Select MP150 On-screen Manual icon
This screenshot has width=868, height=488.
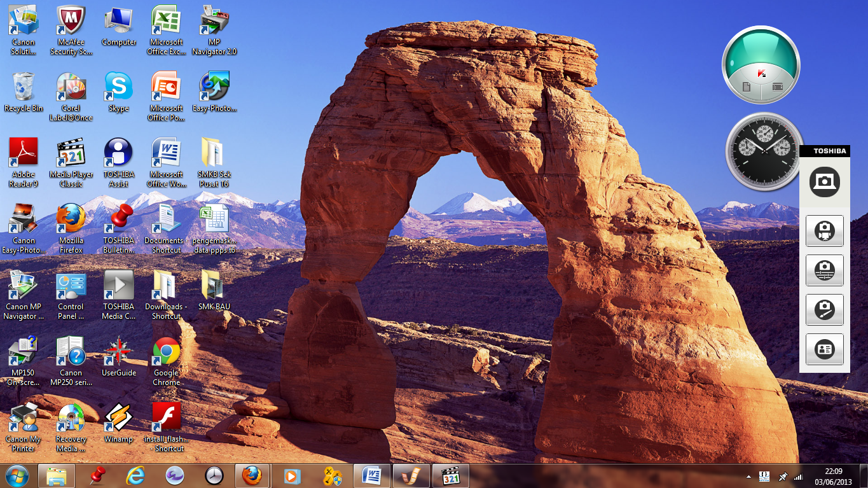tap(24, 361)
